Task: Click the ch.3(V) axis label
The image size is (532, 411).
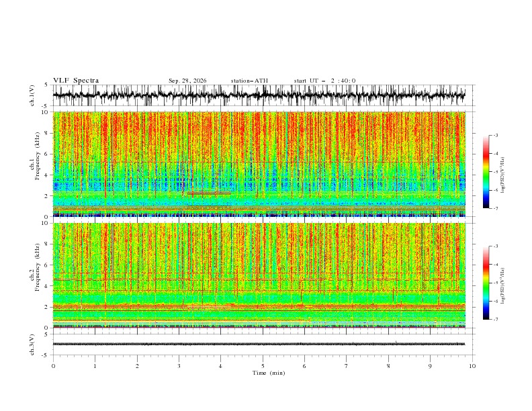Action: pos(32,345)
